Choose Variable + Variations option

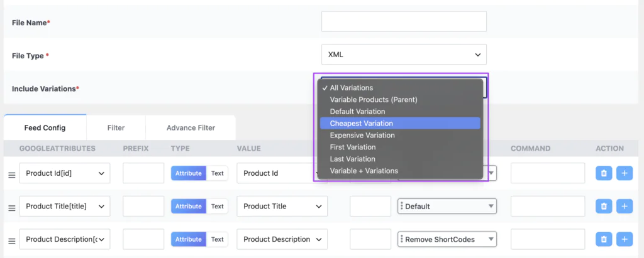click(x=400, y=171)
